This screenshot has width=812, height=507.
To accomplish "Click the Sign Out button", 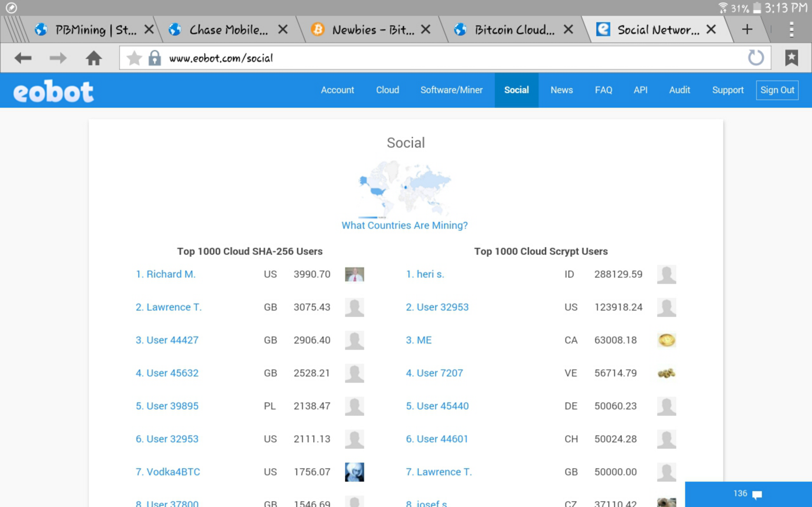I will [777, 90].
